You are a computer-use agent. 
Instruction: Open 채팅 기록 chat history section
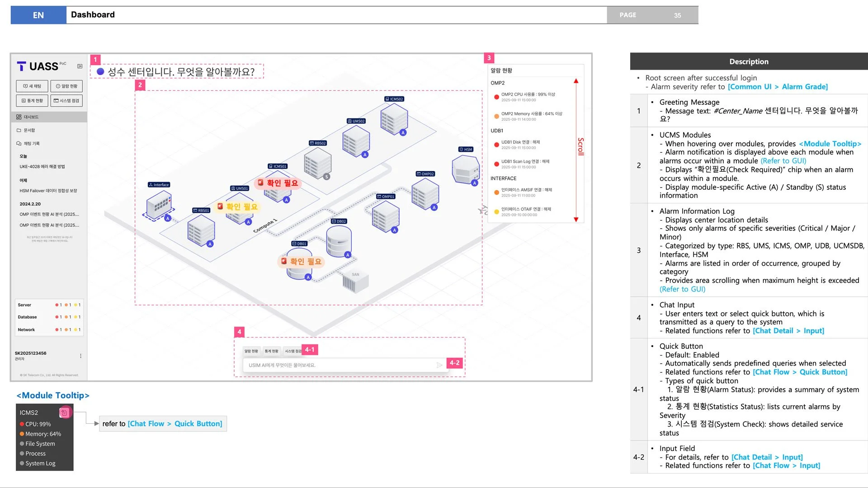point(31,144)
